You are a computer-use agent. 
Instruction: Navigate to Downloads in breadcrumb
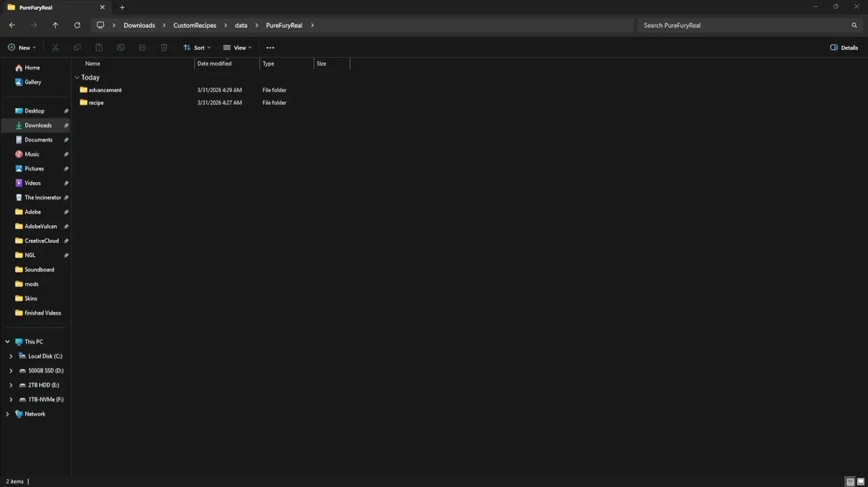(x=139, y=25)
